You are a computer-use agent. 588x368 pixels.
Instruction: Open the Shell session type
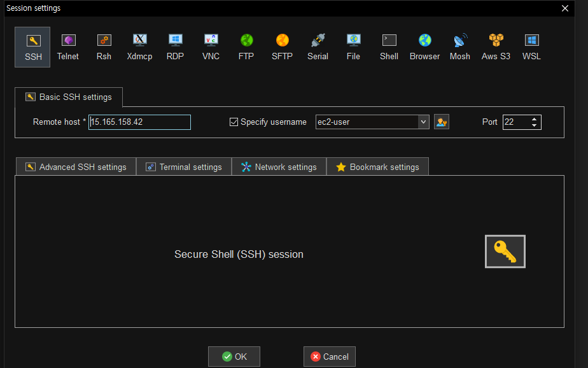click(389, 47)
